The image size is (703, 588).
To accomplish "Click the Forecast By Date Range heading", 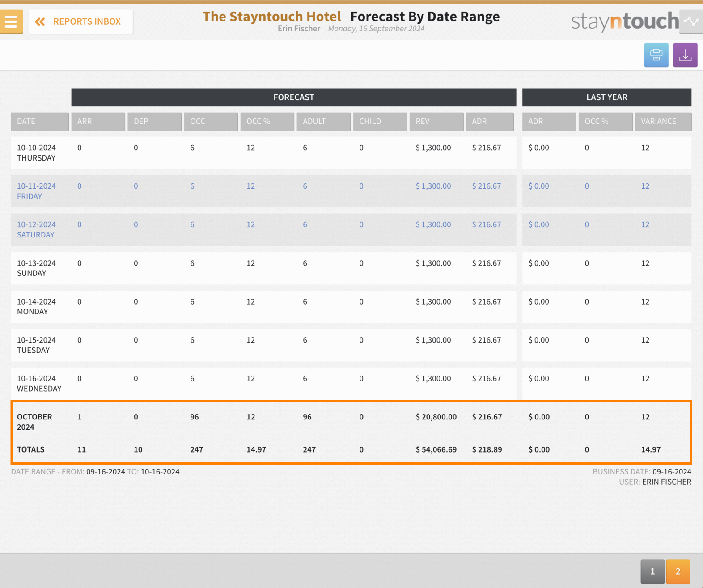I will coord(425,16).
